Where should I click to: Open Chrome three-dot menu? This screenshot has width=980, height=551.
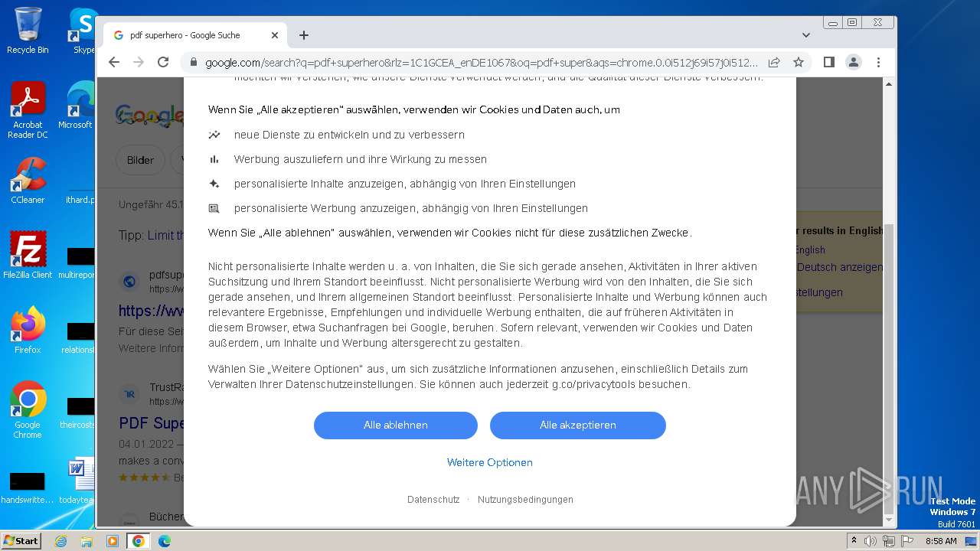878,62
